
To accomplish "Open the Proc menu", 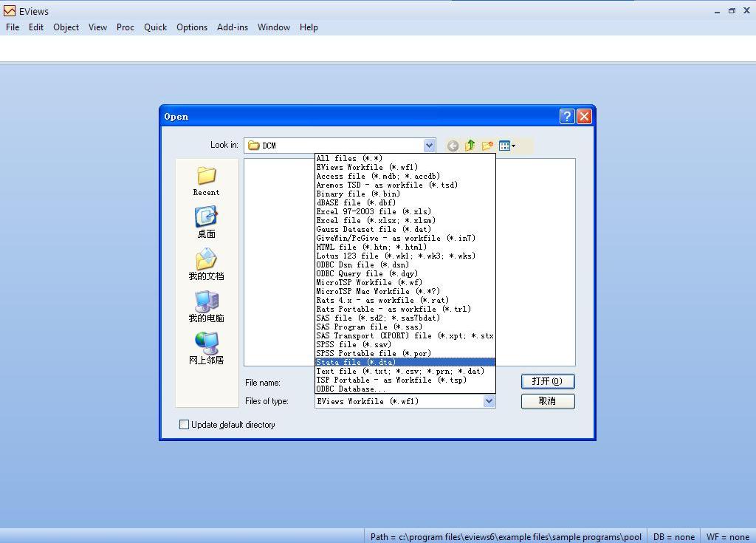I will [x=126, y=27].
